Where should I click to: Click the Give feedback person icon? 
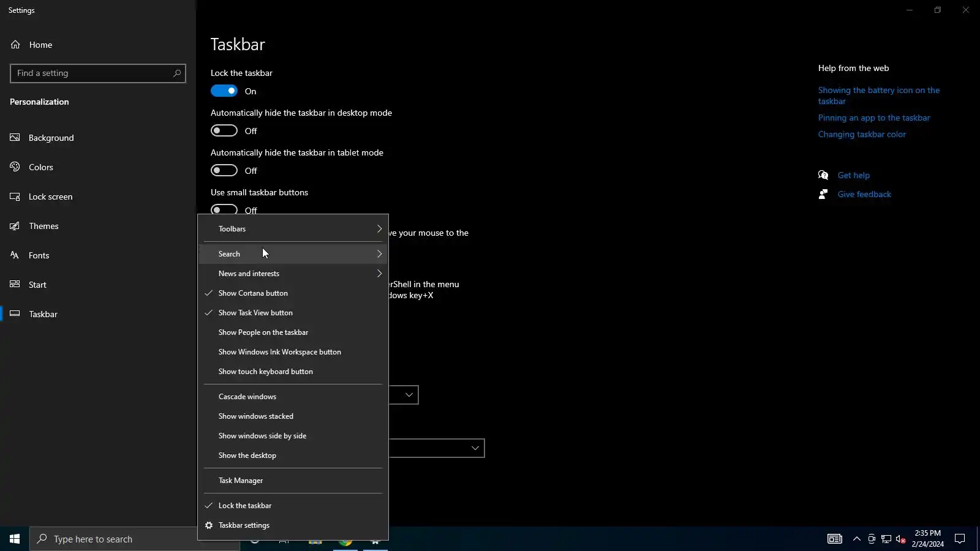tap(823, 194)
